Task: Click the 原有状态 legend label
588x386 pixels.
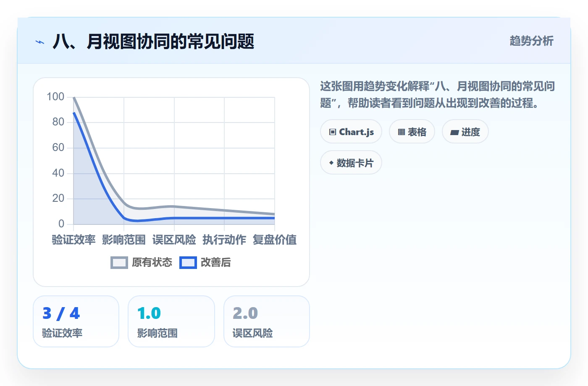Action: (x=152, y=263)
